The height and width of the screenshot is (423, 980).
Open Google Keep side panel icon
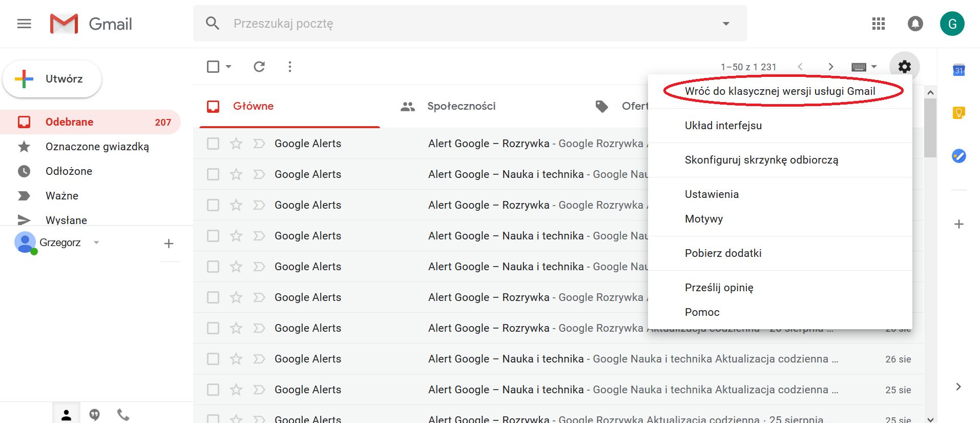pyautogui.click(x=958, y=113)
